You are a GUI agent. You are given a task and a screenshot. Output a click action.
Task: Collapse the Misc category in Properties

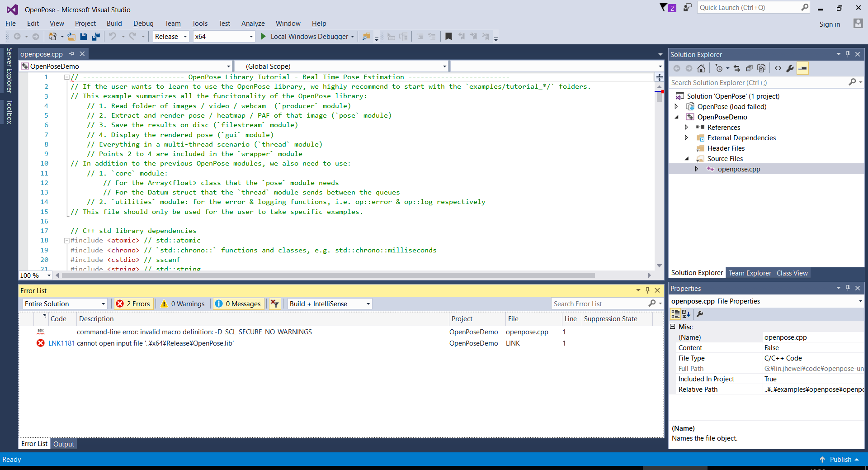point(672,327)
